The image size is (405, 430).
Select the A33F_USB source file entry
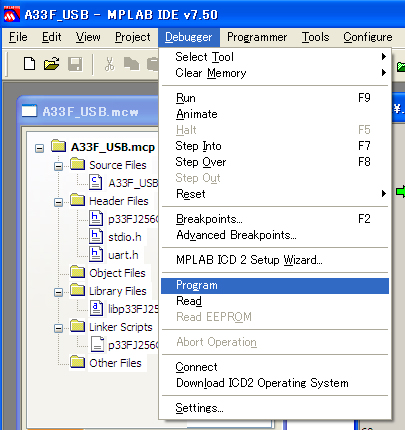(x=133, y=183)
